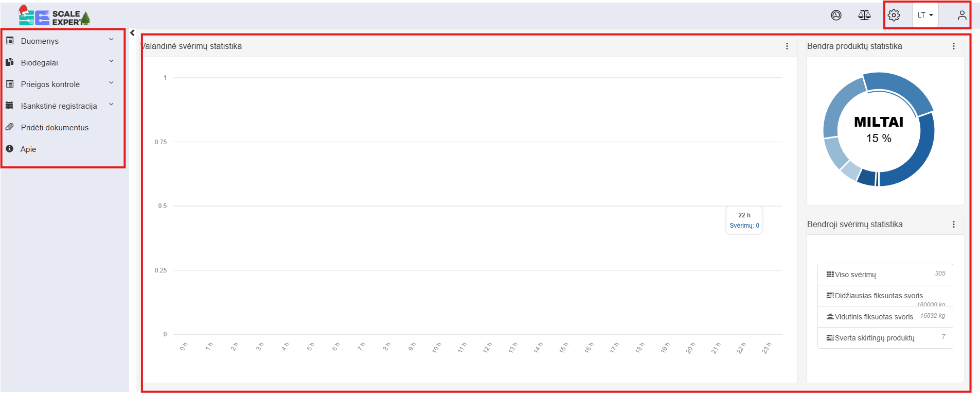Image resolution: width=980 pixels, height=393 pixels.
Task: Click the Išankstinė registracija calendar icon
Action: pyautogui.click(x=9, y=106)
